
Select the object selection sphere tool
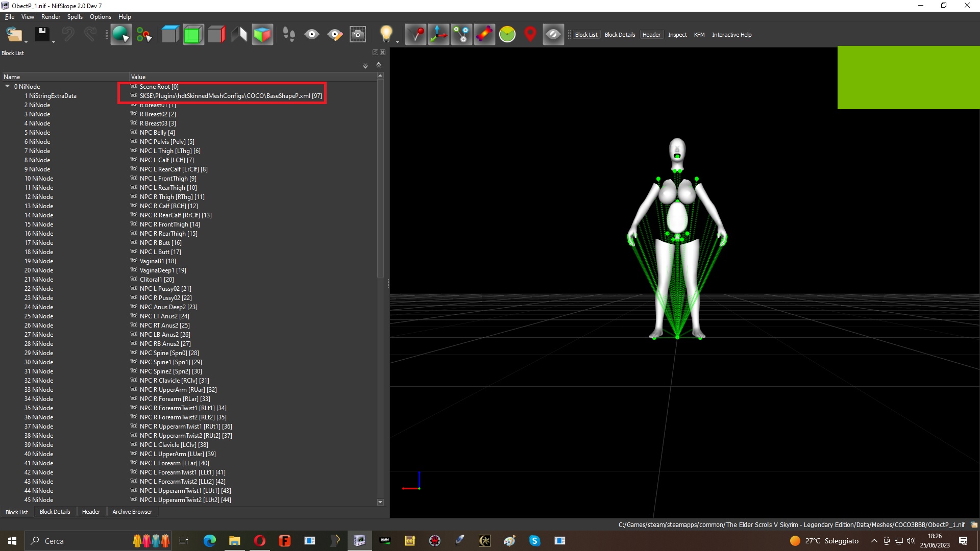(121, 35)
